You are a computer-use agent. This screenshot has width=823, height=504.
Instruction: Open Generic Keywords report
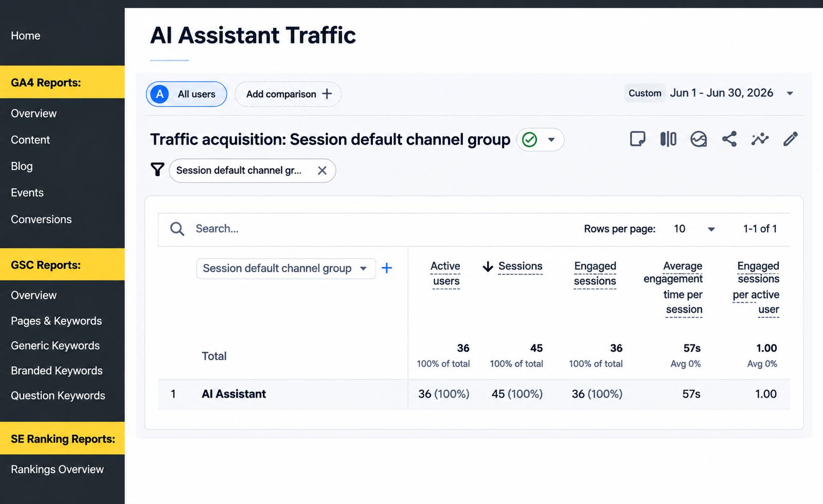55,345
